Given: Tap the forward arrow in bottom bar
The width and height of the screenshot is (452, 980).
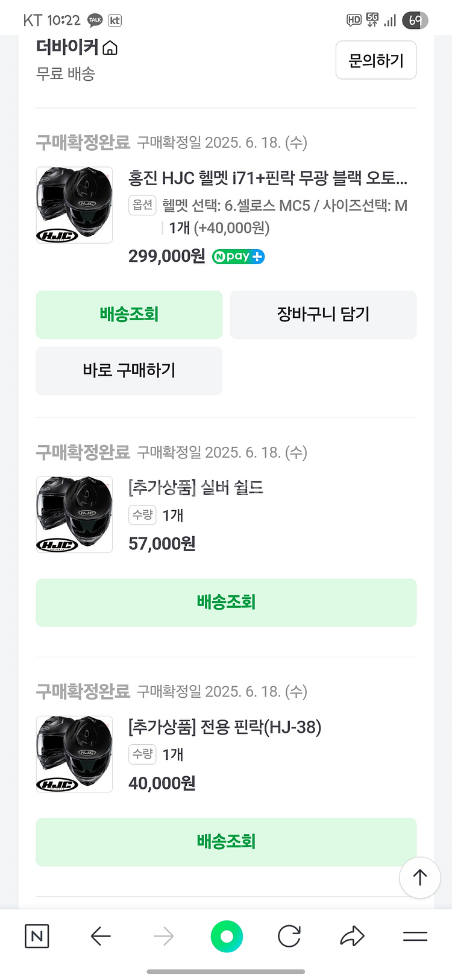Looking at the screenshot, I should click(x=163, y=936).
